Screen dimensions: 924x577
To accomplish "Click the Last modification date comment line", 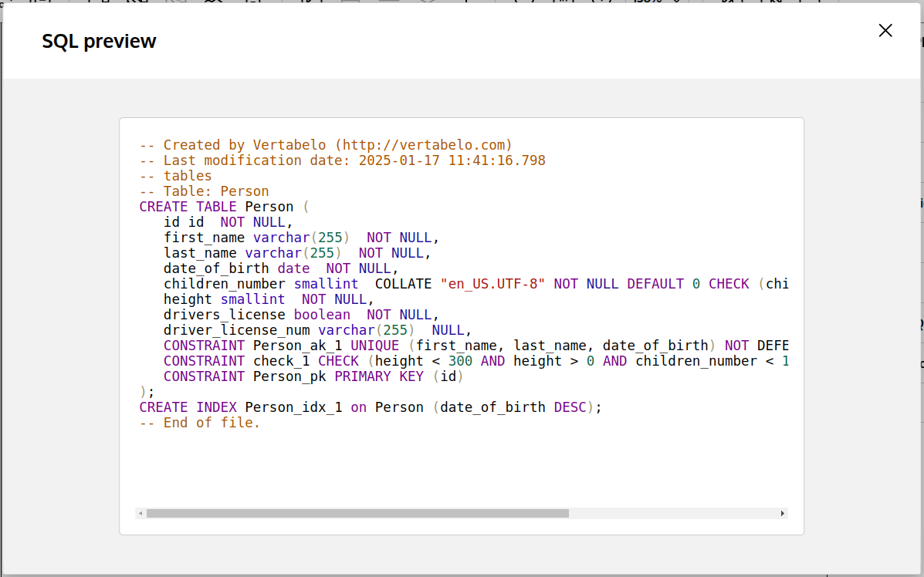I will tap(342, 160).
